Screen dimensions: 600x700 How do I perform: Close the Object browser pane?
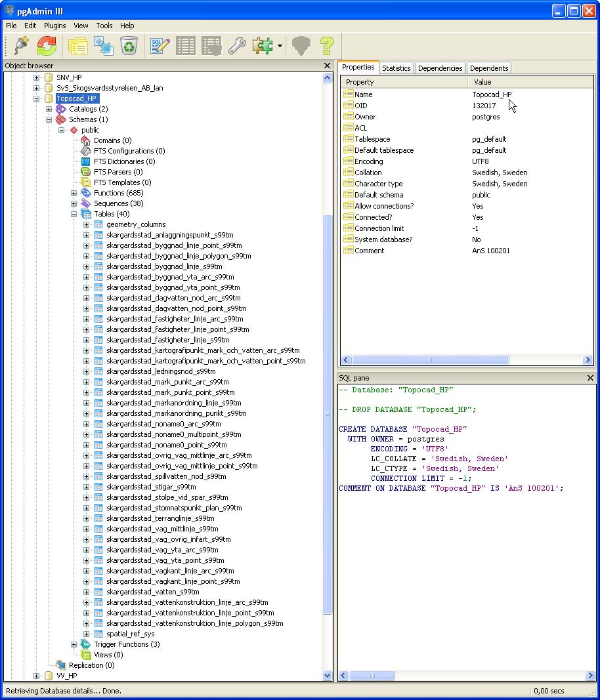point(327,66)
